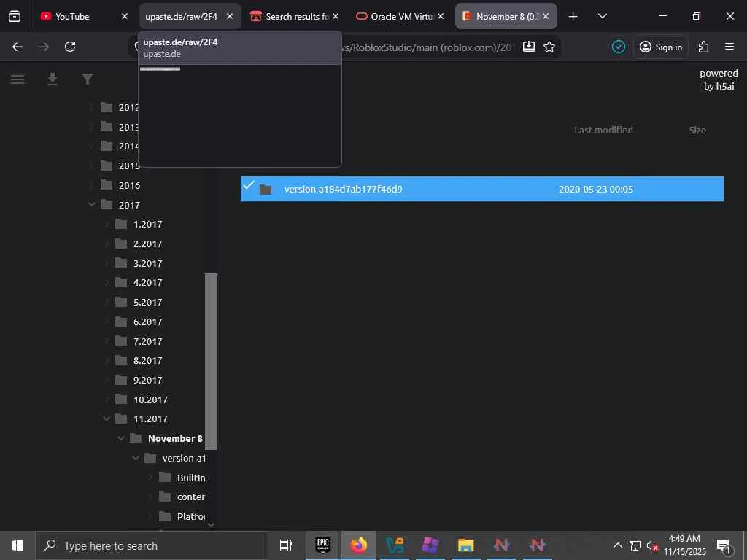Click the Type here to search box
The image size is (747, 560).
click(x=152, y=545)
